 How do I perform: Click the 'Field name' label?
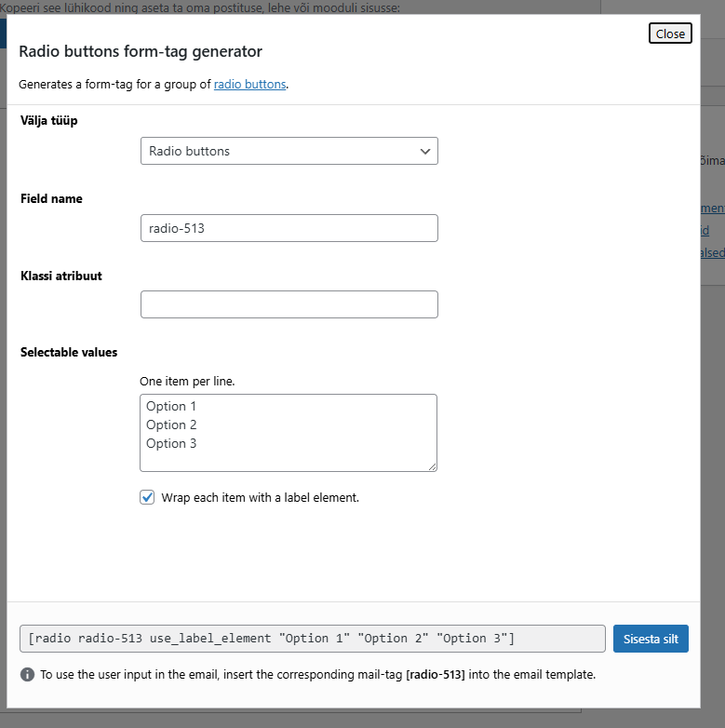pyautogui.click(x=51, y=198)
